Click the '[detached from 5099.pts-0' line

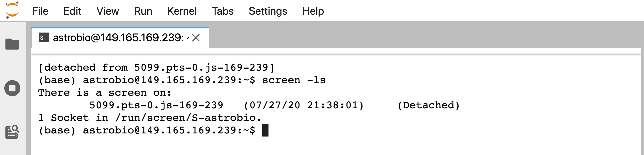(156, 68)
